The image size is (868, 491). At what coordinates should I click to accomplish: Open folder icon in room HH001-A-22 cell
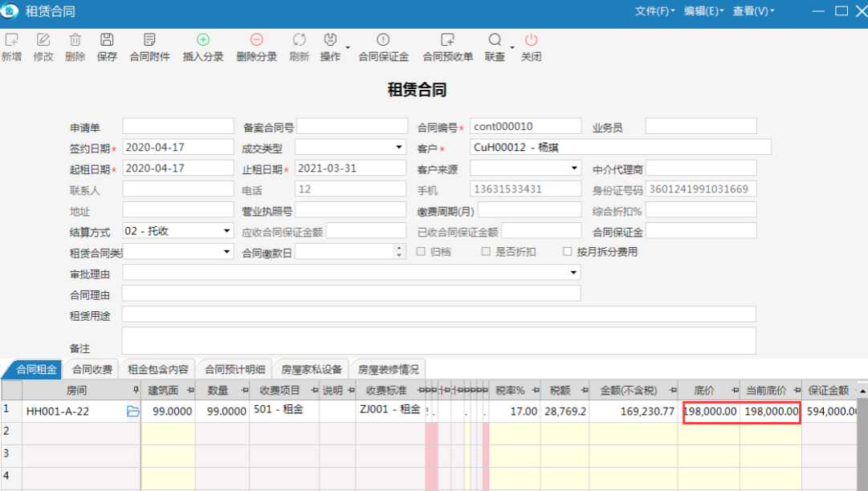pos(132,412)
